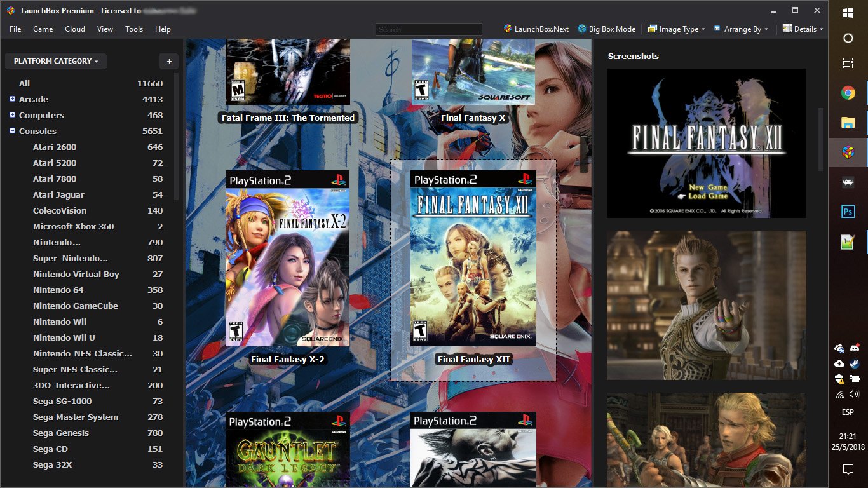868x488 pixels.
Task: Select the Final Fantasy X box art
Action: click(473, 72)
